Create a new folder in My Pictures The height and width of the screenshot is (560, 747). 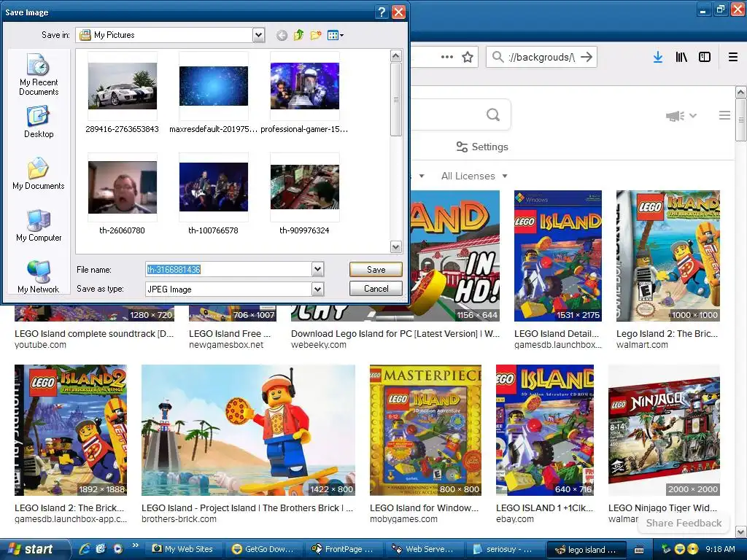pos(315,35)
